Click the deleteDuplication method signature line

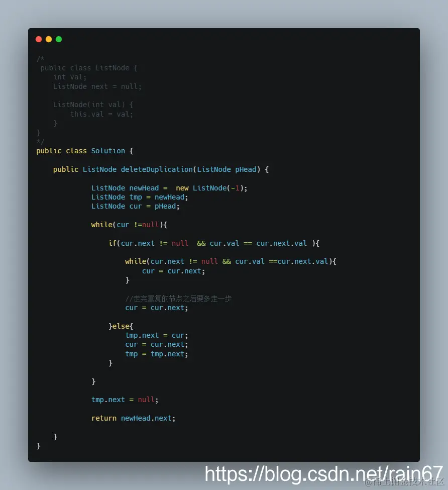161,170
